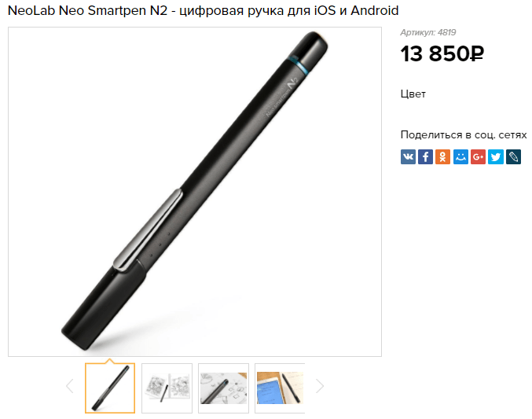Image resolution: width=532 pixels, height=419 pixels.
Task: Share on Google Plus icon
Action: (x=478, y=157)
